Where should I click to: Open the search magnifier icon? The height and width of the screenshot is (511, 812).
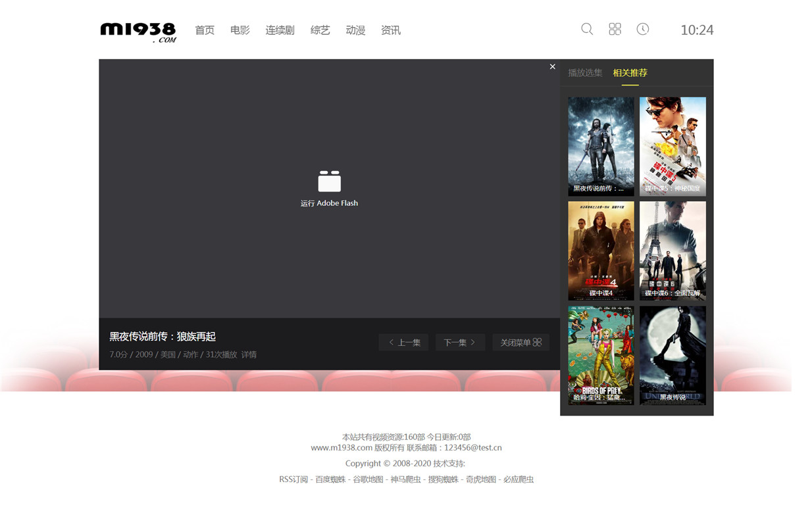pyautogui.click(x=587, y=29)
